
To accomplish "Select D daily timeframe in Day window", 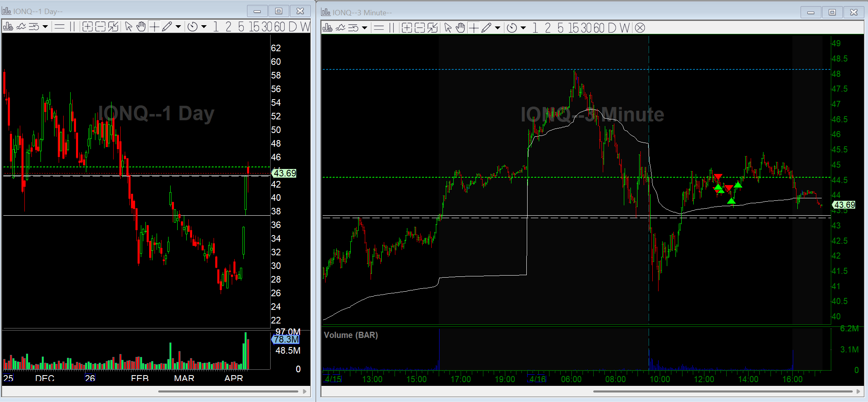I will point(293,27).
